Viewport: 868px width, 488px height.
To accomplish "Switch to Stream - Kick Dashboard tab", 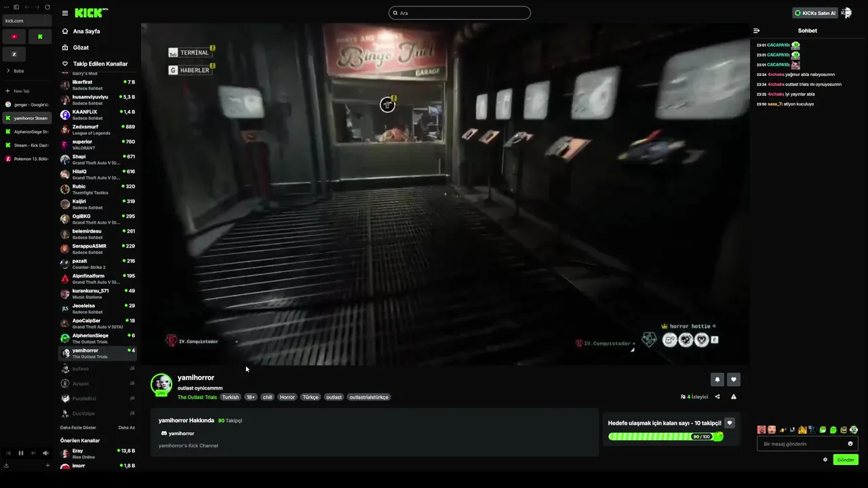I will pos(27,145).
